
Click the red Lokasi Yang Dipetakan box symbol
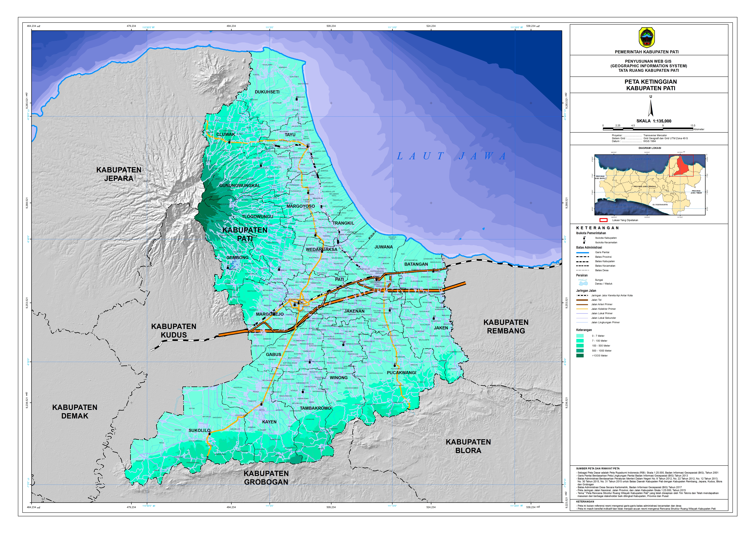603,220
